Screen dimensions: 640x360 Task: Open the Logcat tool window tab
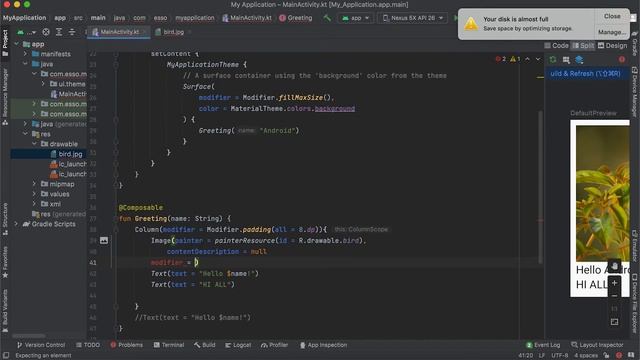[238, 345]
